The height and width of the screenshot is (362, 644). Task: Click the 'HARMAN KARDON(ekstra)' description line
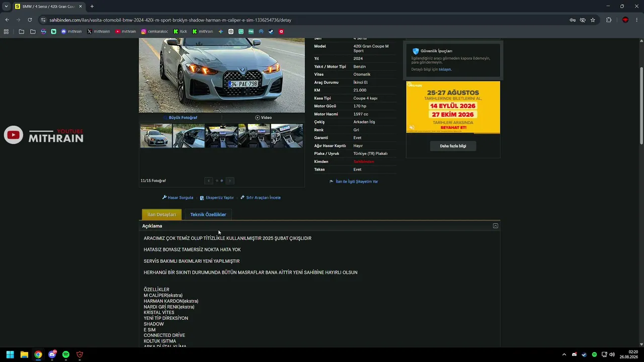(171, 301)
